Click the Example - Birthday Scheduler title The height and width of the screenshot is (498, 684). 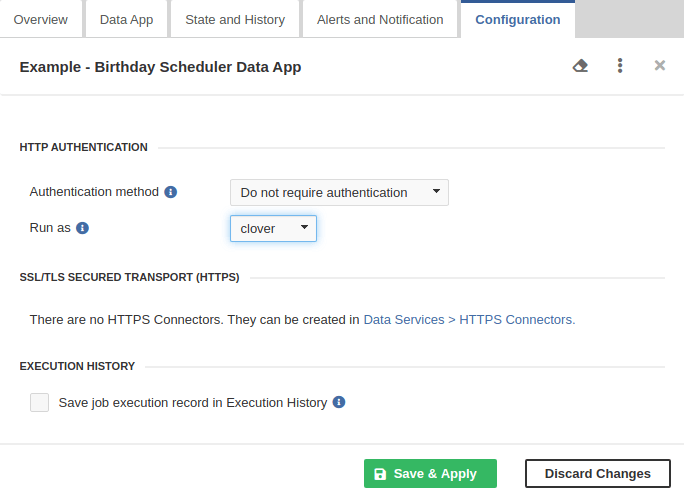[160, 67]
